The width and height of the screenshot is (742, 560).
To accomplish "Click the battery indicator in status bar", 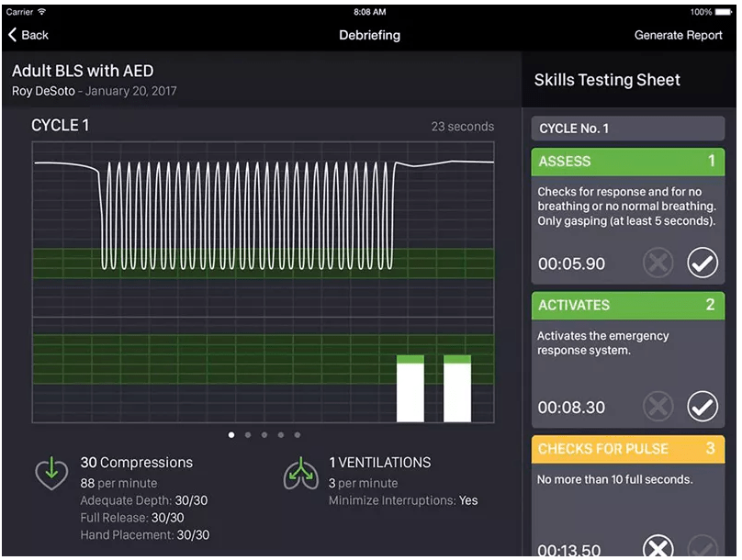I will click(726, 12).
